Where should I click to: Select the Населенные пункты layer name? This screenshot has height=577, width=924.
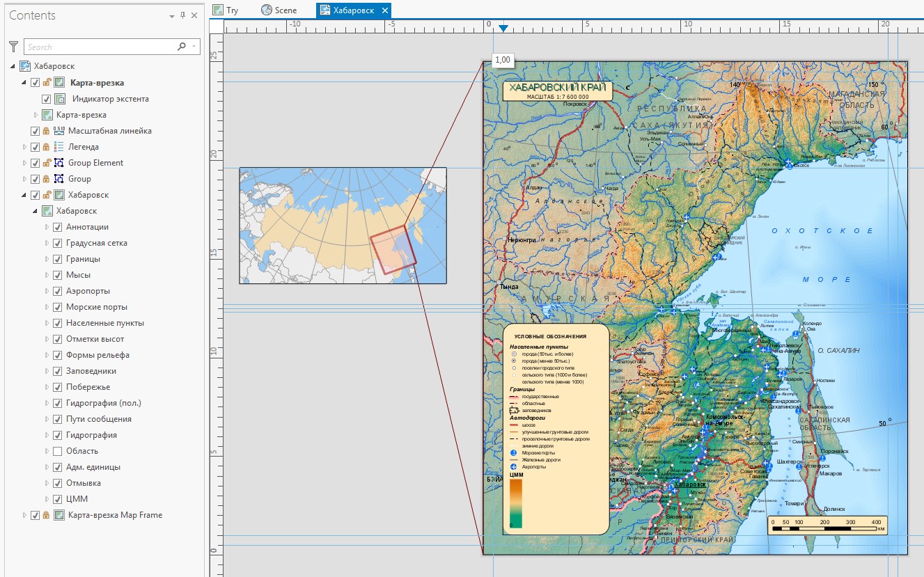pos(105,323)
